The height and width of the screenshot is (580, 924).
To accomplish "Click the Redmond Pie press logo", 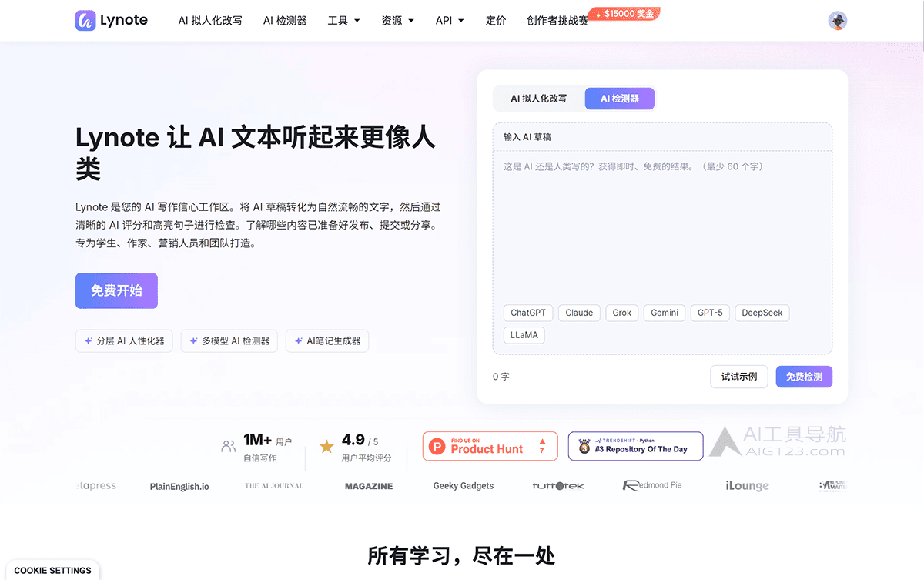I will pyautogui.click(x=652, y=485).
